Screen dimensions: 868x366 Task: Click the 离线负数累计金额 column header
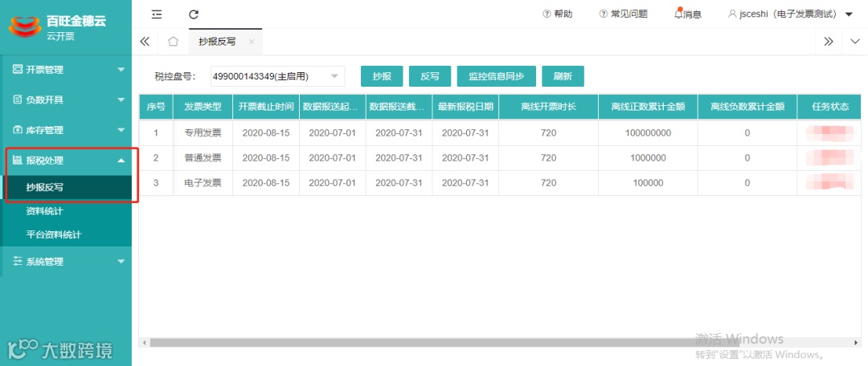click(747, 107)
